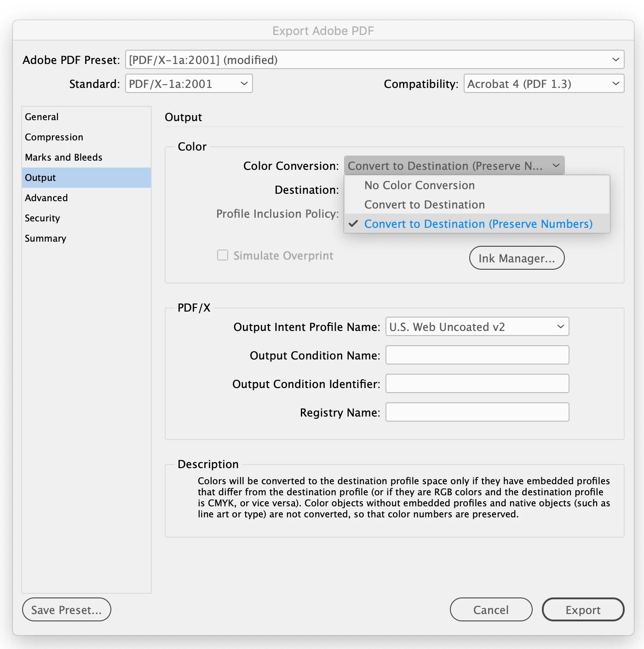Open the Adobe PDF Preset dropdown
This screenshot has height=649, width=644.
click(374, 60)
